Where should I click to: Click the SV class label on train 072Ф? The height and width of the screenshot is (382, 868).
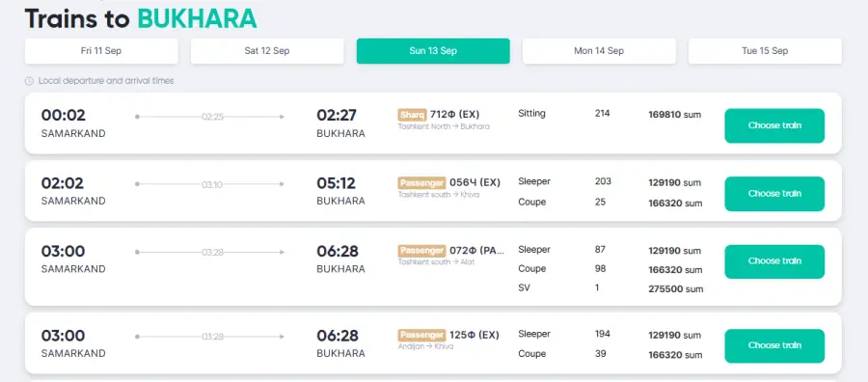[524, 287]
